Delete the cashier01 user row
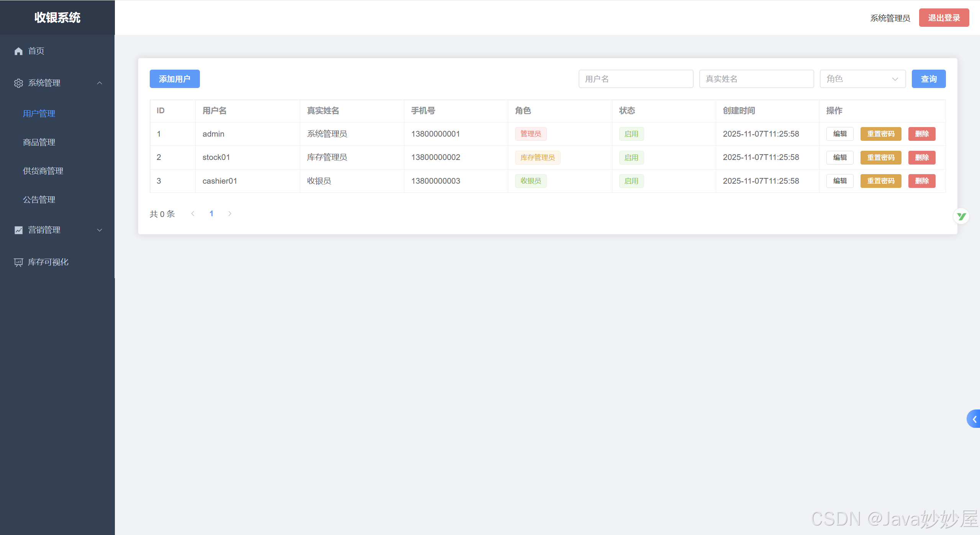Viewport: 980px width, 535px height. click(921, 181)
